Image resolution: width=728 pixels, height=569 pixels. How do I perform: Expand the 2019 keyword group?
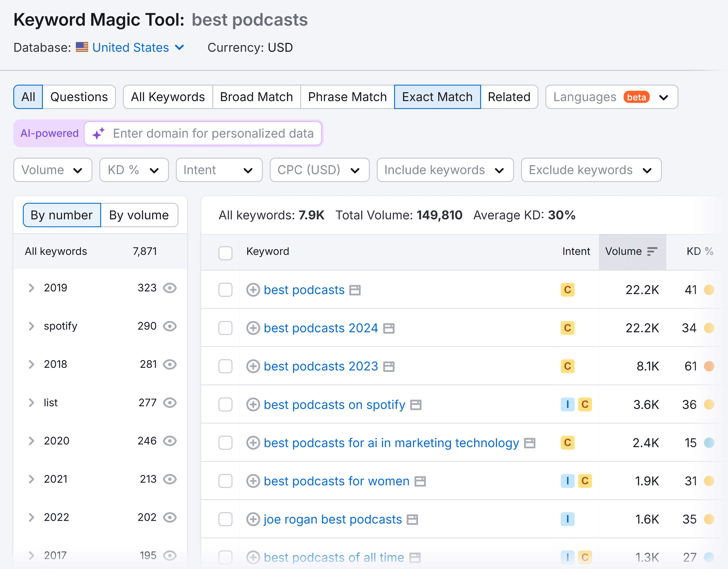(x=31, y=288)
